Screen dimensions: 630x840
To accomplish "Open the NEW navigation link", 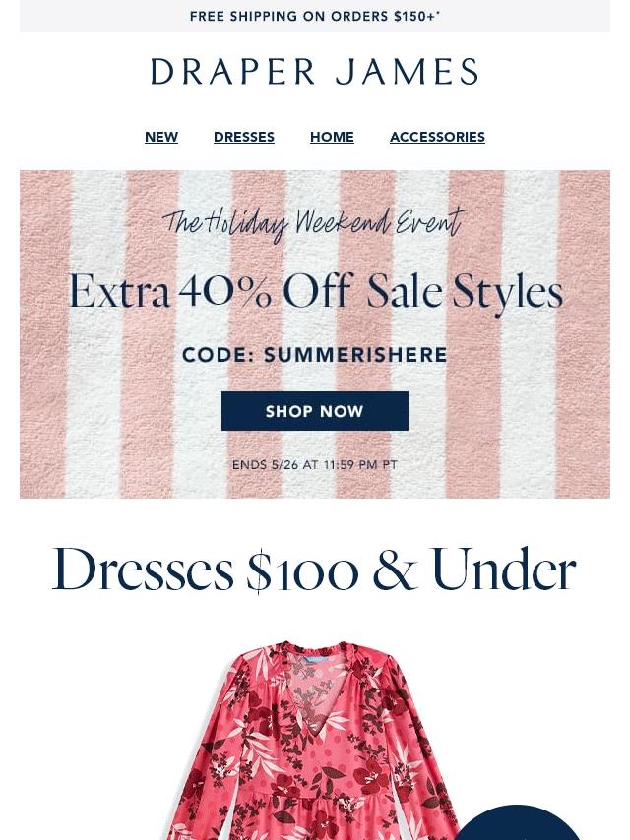I will pyautogui.click(x=161, y=137).
